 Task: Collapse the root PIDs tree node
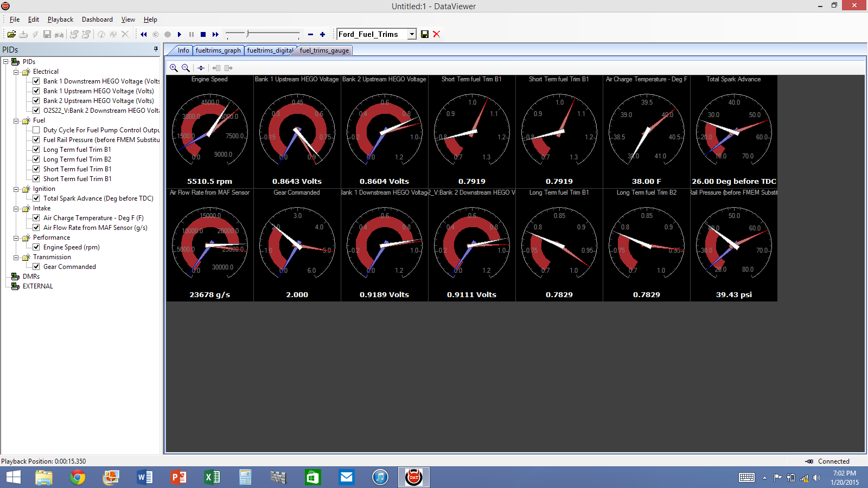pos(6,62)
